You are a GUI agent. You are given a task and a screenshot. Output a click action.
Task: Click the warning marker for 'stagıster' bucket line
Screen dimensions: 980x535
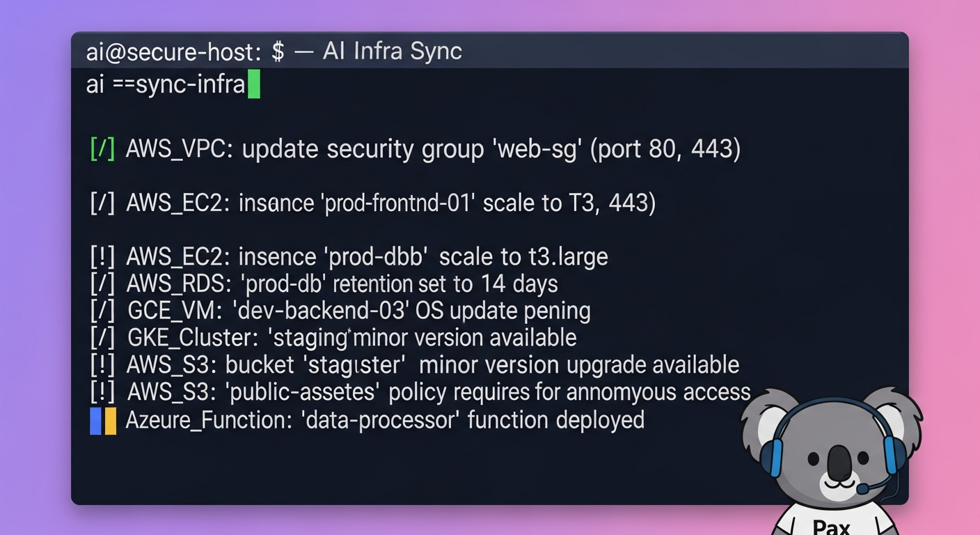pyautogui.click(x=102, y=365)
